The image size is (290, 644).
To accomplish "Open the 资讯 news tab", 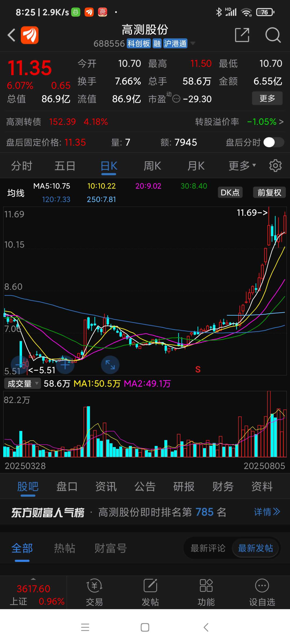I will point(106,486).
